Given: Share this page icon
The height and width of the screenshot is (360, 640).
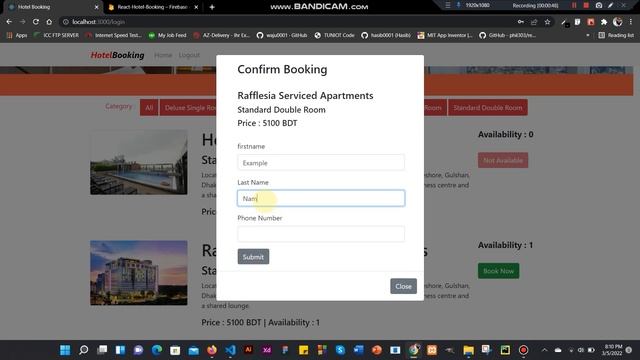Looking at the screenshot, I should click(534, 22).
